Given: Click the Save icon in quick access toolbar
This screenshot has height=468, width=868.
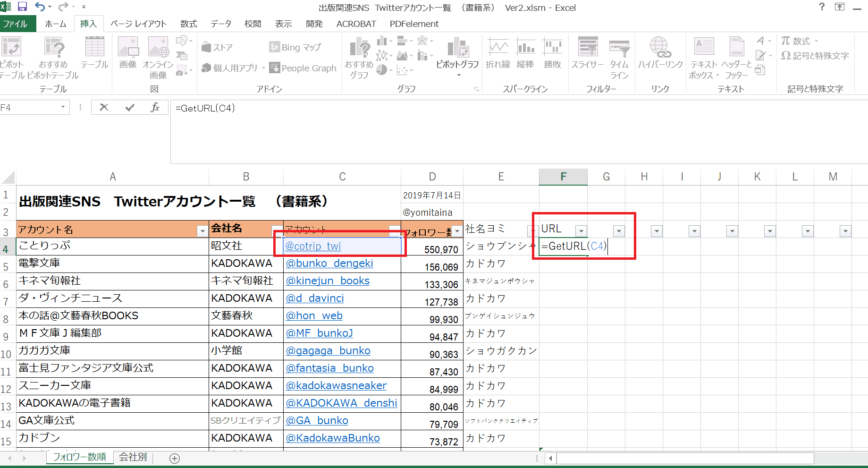Looking at the screenshot, I should click(22, 7).
